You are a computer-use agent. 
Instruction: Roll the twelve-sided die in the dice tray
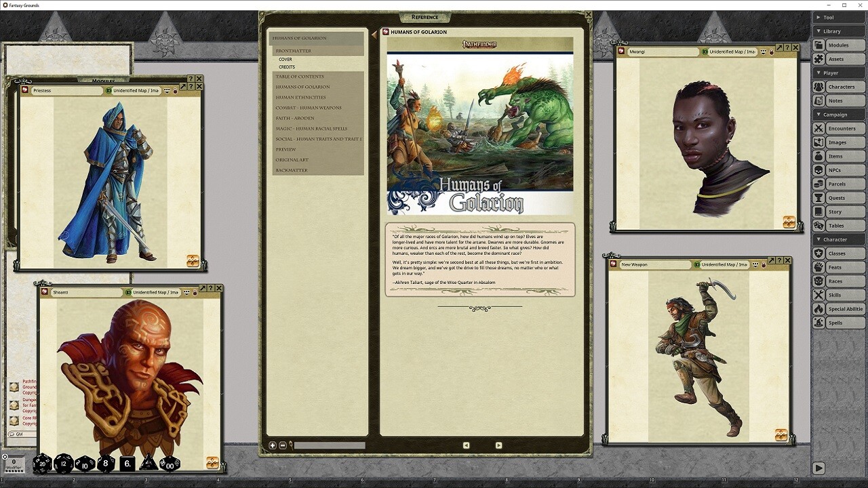point(62,463)
